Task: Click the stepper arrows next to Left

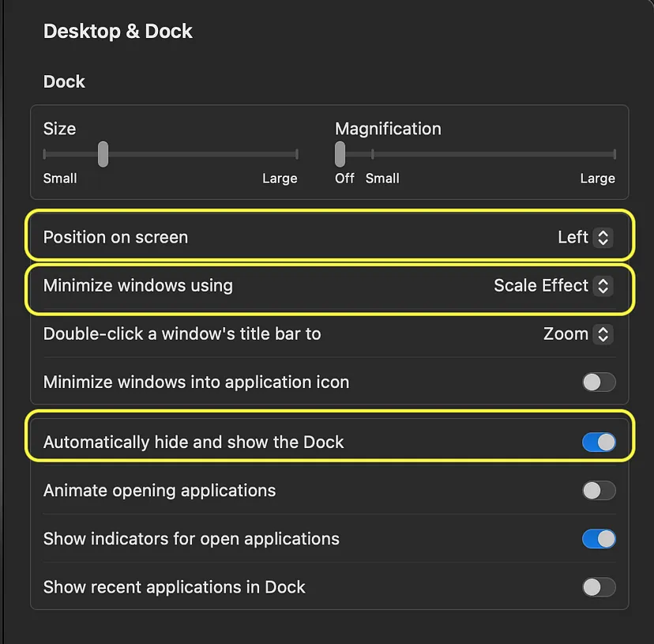Action: pos(603,238)
